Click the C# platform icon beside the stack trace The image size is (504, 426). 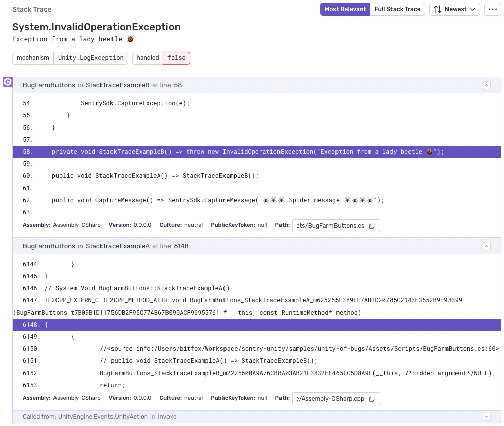coord(7,81)
